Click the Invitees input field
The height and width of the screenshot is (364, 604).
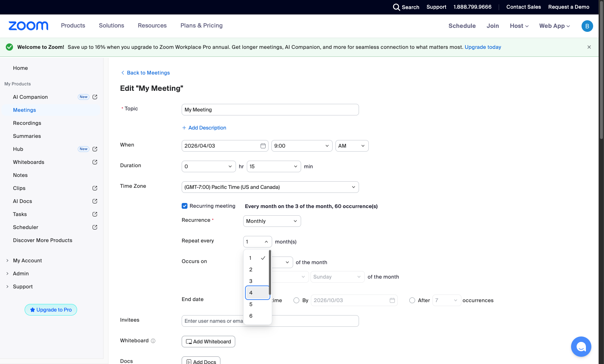(x=270, y=321)
